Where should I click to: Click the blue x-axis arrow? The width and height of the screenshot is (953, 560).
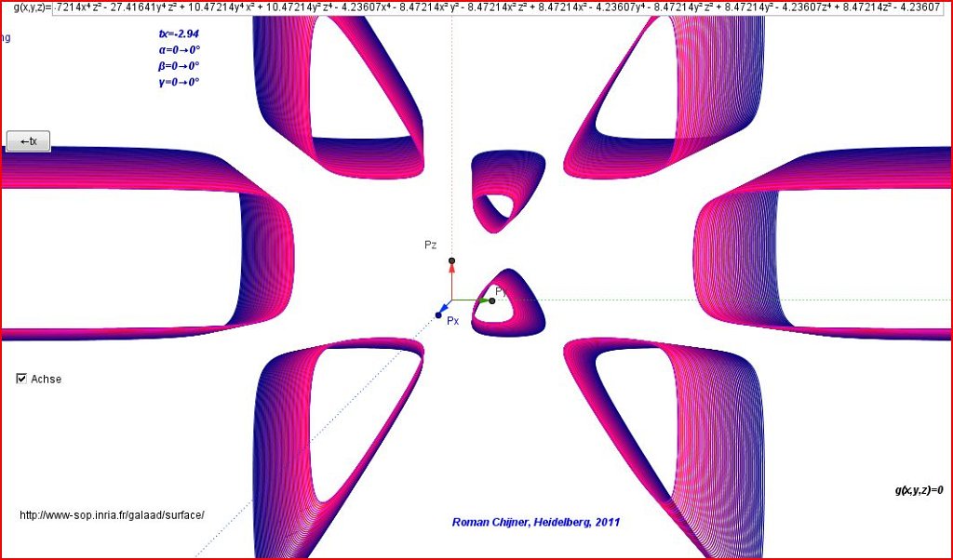[x=446, y=308]
